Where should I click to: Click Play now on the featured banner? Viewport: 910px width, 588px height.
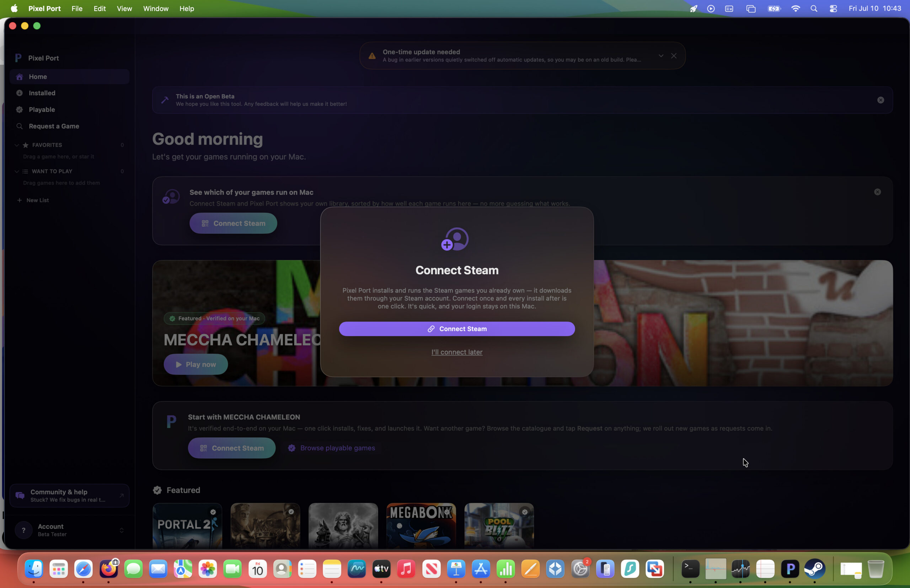coord(196,364)
